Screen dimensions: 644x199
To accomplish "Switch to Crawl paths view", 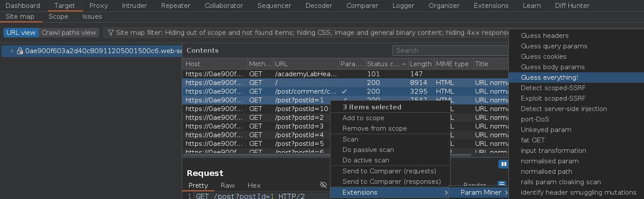I will (69, 33).
